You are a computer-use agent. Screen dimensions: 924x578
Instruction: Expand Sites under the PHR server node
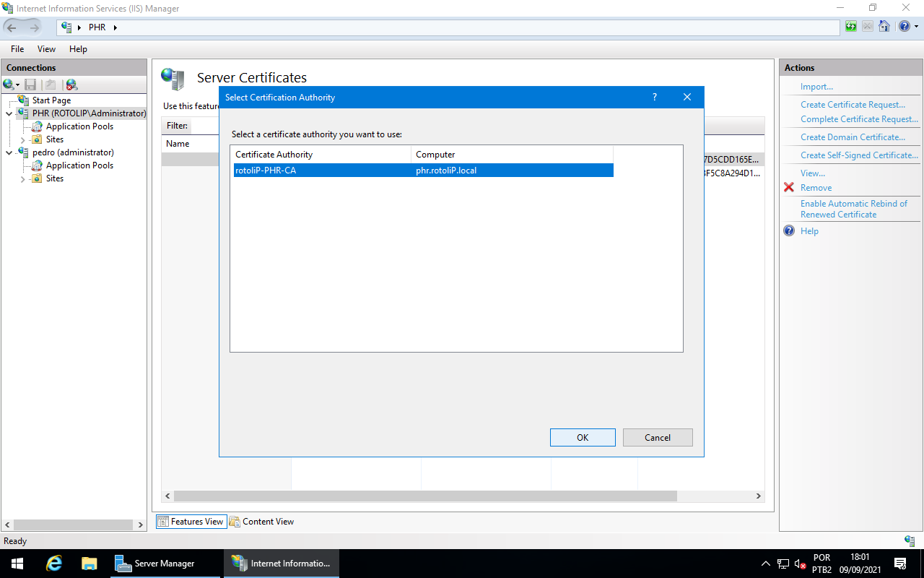point(22,139)
